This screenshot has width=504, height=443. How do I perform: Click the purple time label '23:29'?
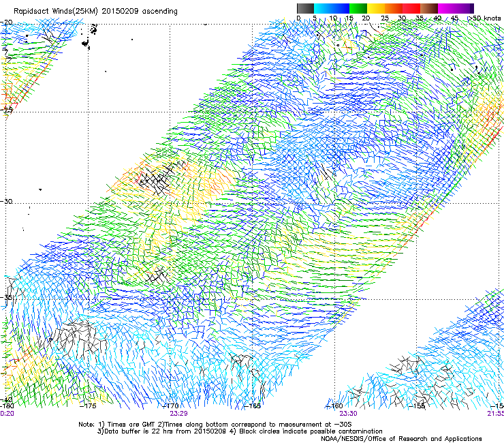point(178,414)
